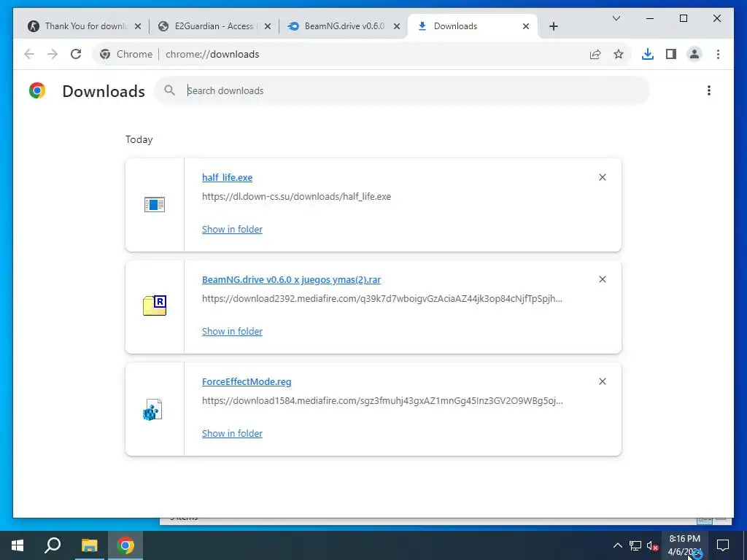Viewport: 747px width, 560px height.
Task: Expand the tab search chevron
Action: coord(616,18)
